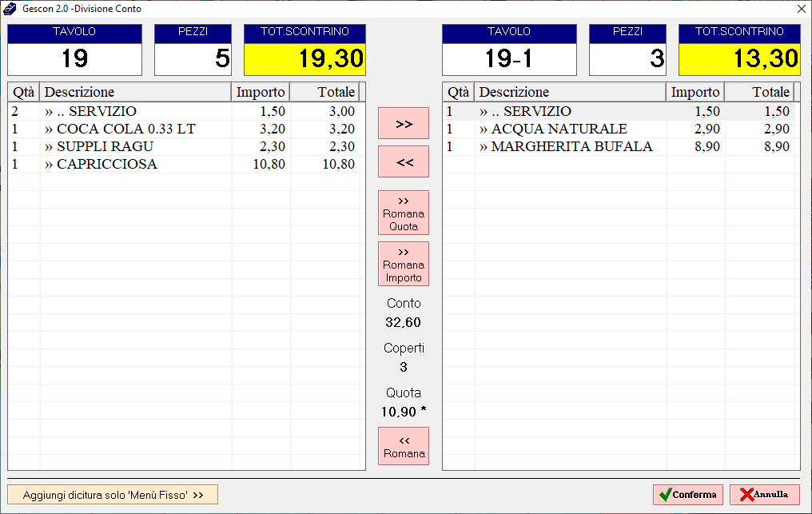Cancel using the Annulla button

(764, 495)
